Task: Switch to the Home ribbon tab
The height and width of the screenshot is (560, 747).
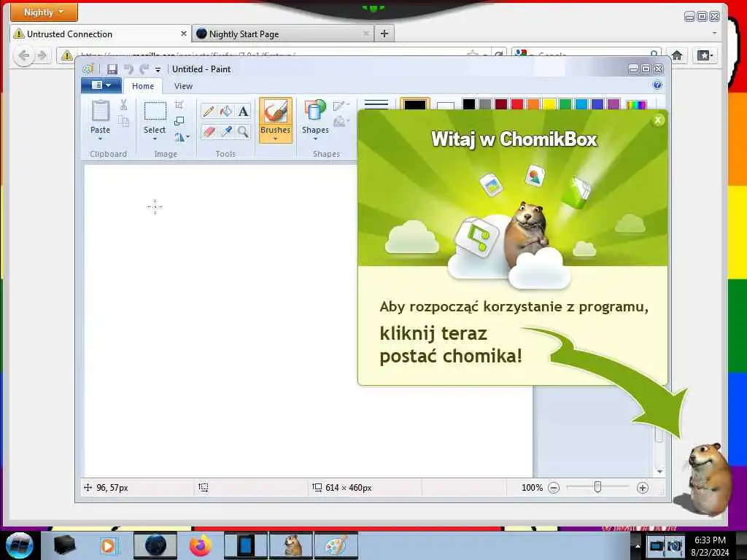Action: coord(143,86)
